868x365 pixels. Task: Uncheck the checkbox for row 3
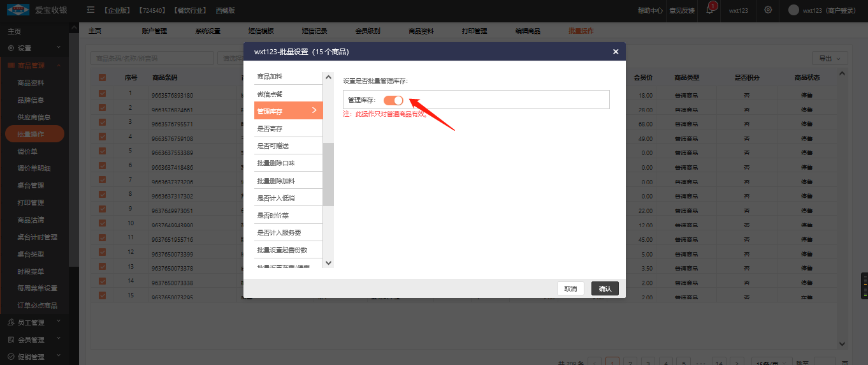point(103,122)
